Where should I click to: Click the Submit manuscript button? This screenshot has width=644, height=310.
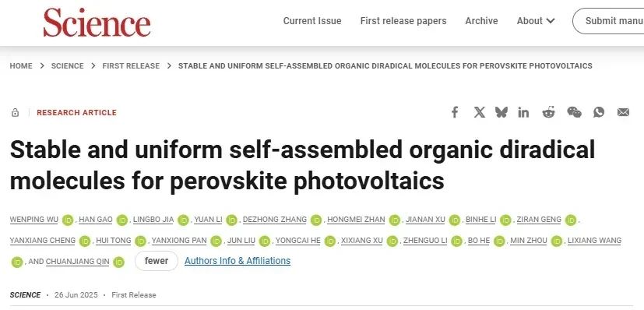pyautogui.click(x=608, y=21)
